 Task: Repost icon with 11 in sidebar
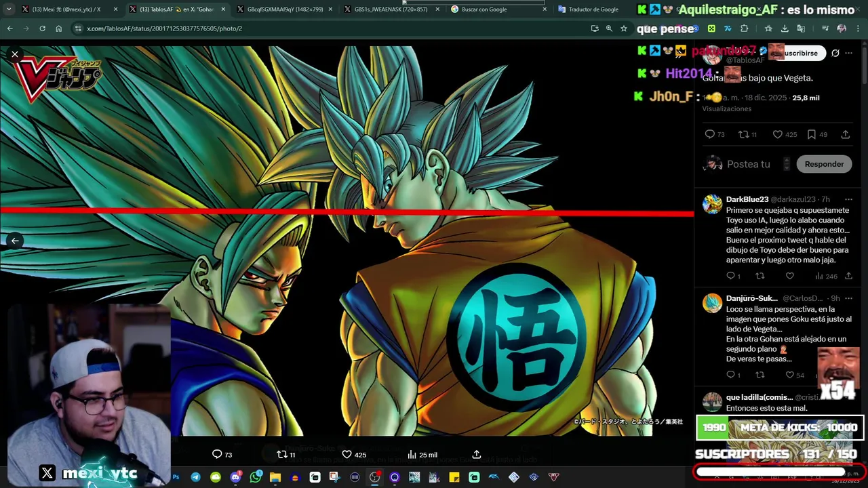[743, 134]
